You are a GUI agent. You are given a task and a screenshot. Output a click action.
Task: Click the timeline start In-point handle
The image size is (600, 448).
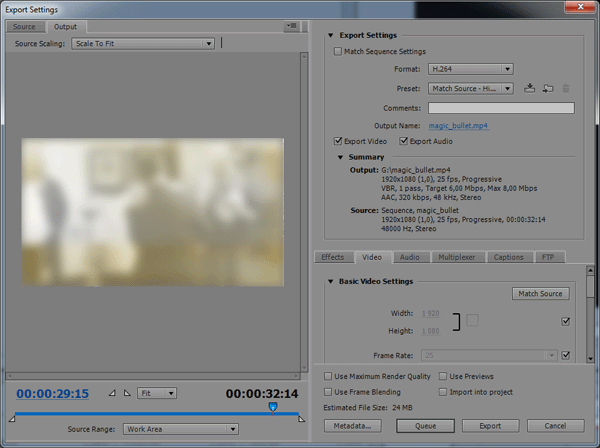pyautogui.click(x=12, y=419)
